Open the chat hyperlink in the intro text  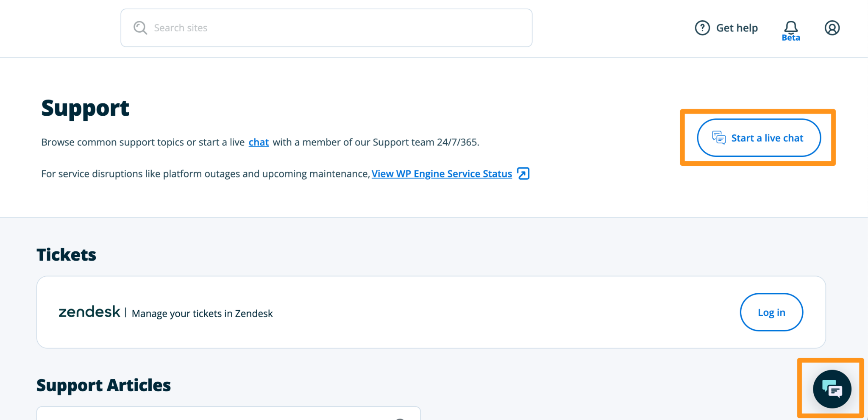(258, 142)
